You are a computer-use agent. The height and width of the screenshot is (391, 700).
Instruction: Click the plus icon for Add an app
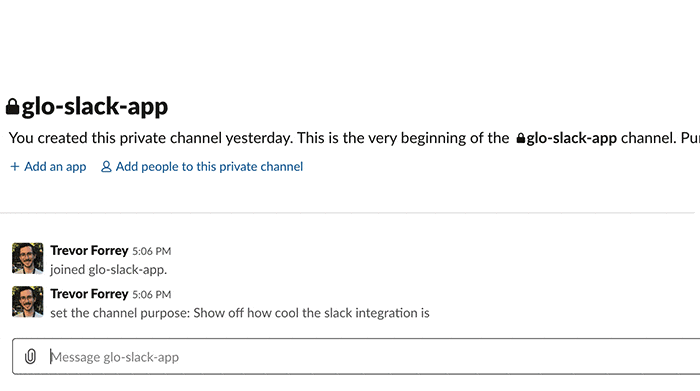click(x=15, y=166)
